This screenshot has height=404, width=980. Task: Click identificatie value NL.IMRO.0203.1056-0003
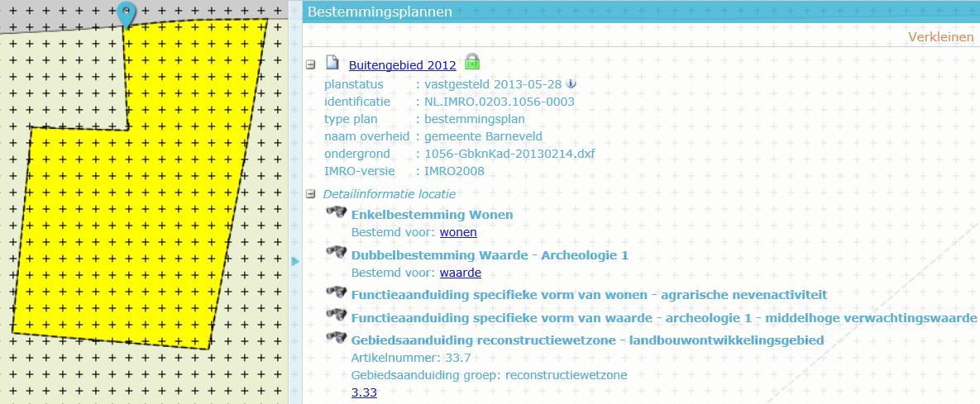[x=500, y=102]
